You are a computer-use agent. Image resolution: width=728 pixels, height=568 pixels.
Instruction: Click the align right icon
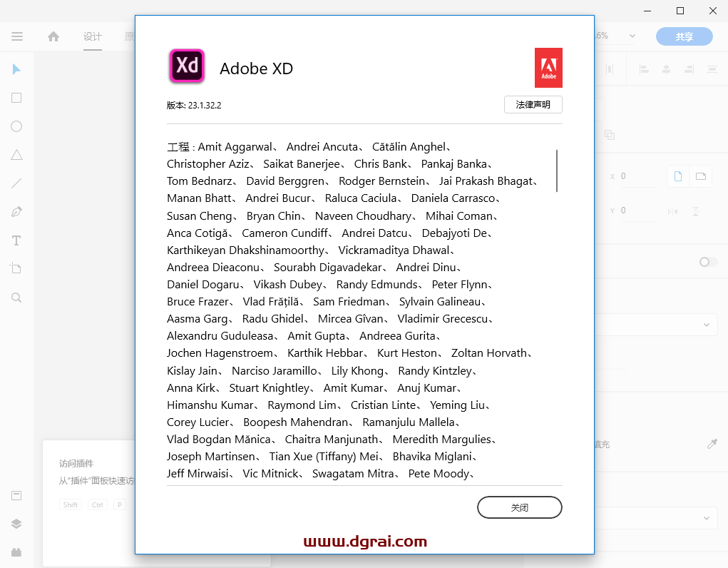689,70
